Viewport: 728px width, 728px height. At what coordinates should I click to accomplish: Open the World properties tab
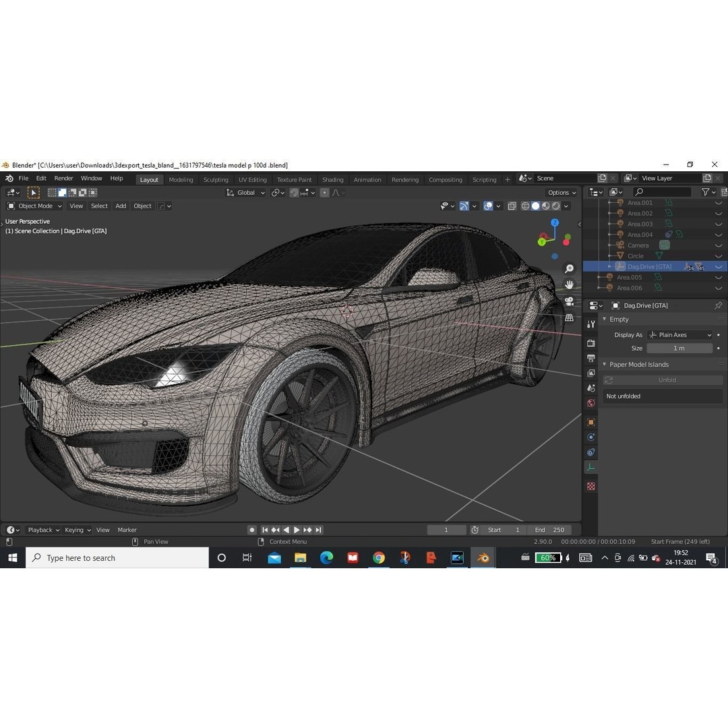(x=590, y=403)
